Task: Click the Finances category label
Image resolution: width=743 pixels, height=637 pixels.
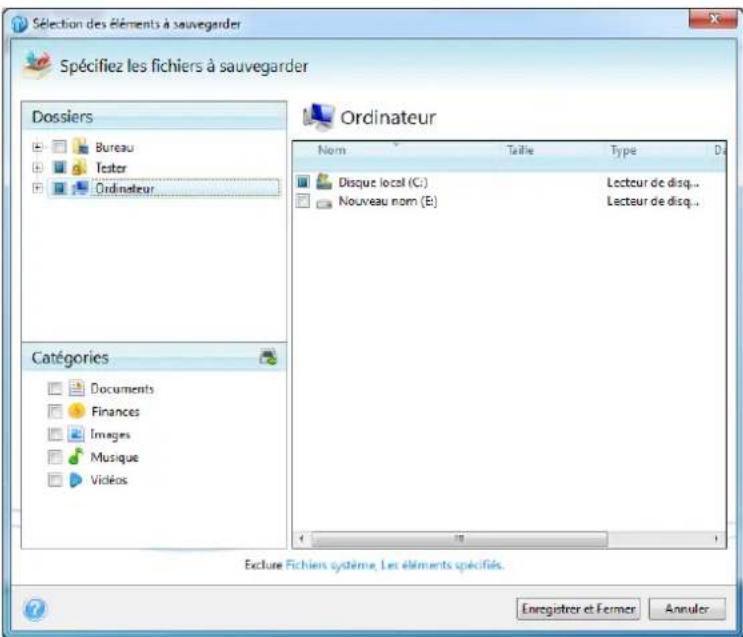Action: [x=116, y=411]
